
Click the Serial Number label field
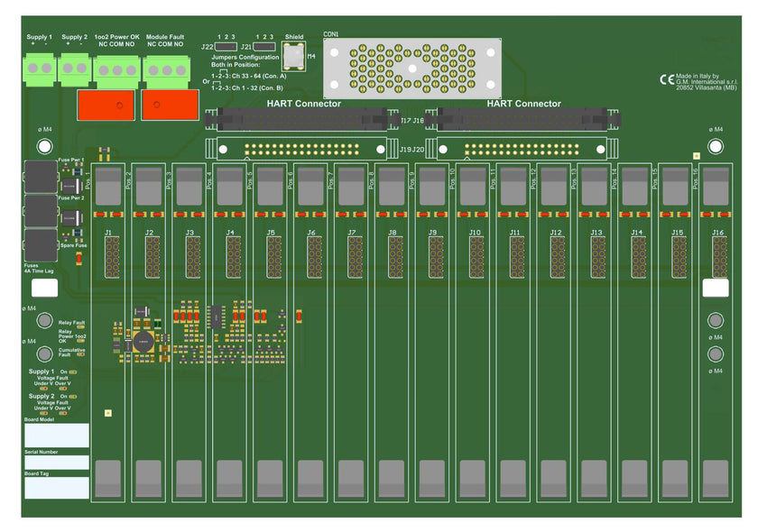pos(54,461)
